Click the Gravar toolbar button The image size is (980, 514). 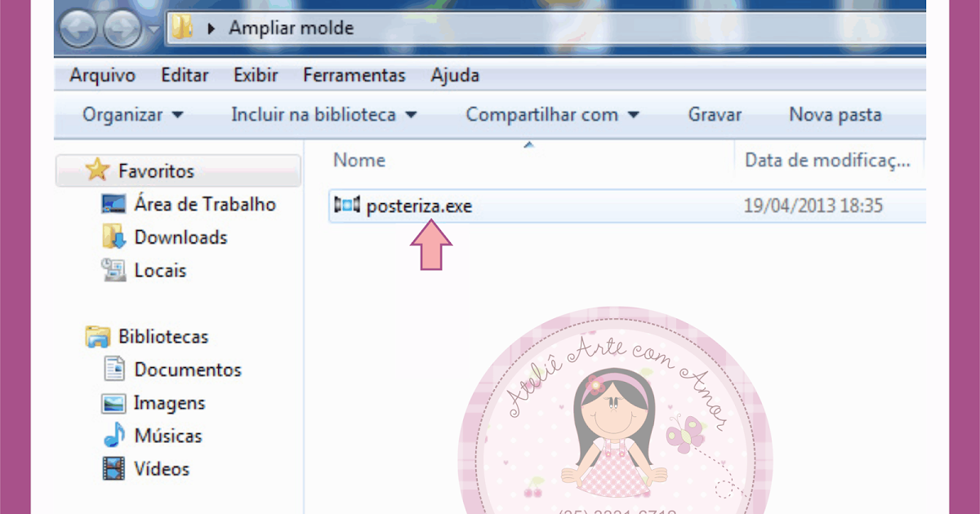715,115
